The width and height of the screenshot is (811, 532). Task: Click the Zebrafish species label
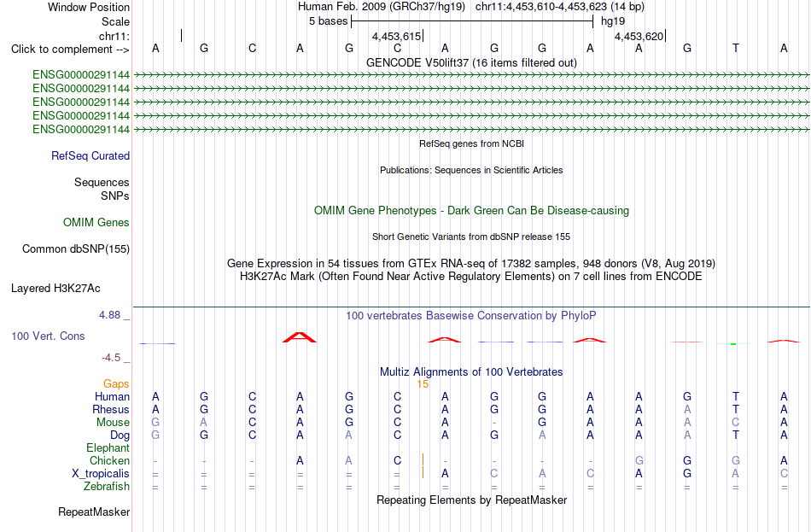pyautogui.click(x=107, y=487)
